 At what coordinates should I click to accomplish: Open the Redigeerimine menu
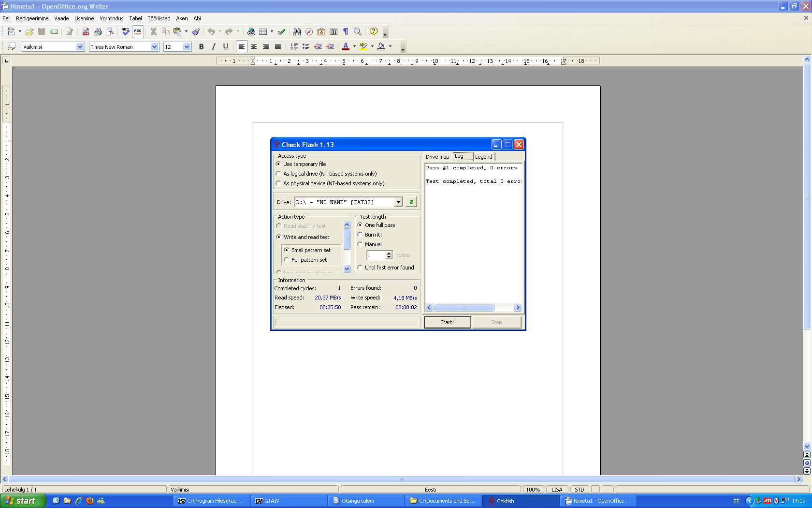click(32, 18)
